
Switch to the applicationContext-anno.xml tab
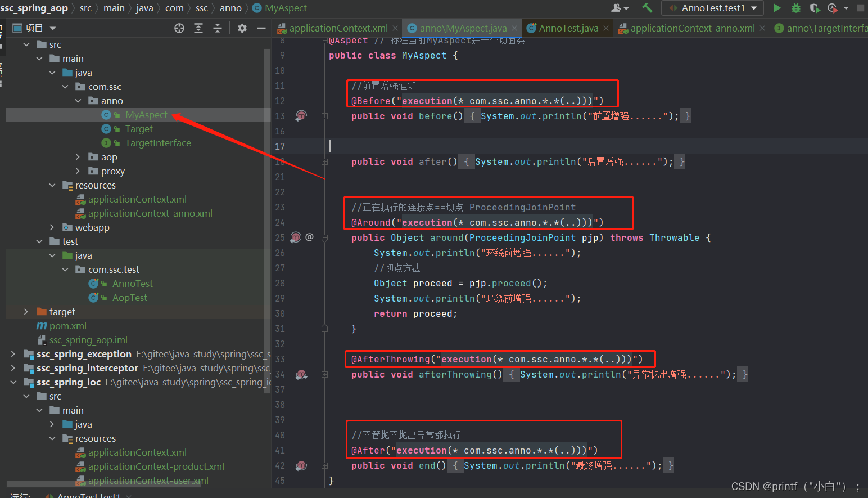(x=692, y=28)
